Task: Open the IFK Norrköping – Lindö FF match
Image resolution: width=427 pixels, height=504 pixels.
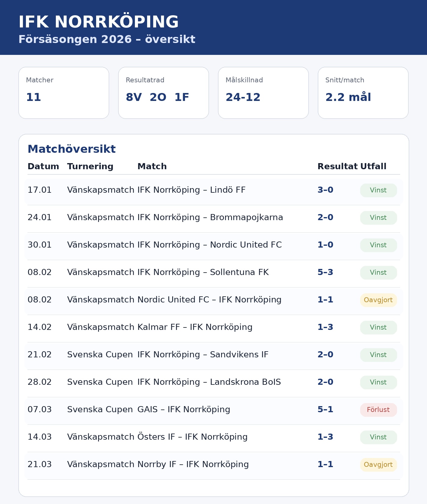Action: coord(191,190)
